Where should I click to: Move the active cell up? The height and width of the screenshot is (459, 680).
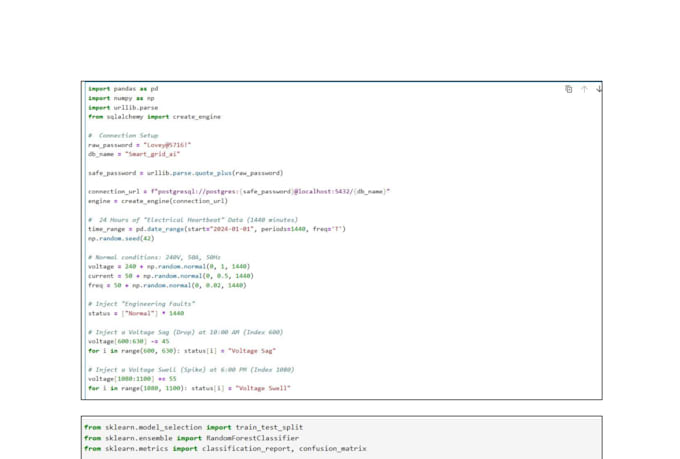coord(584,89)
